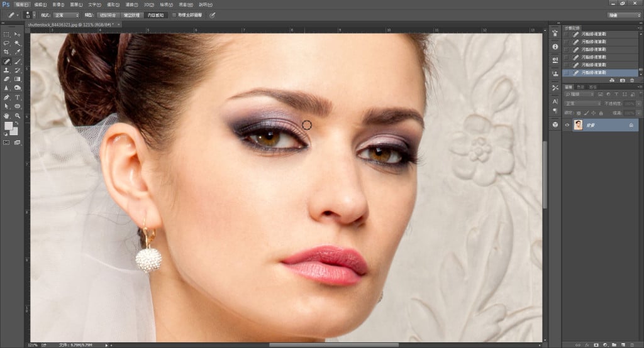This screenshot has height=348, width=644.
Task: Hide the 背景 layer with the eye icon
Action: pos(567,126)
